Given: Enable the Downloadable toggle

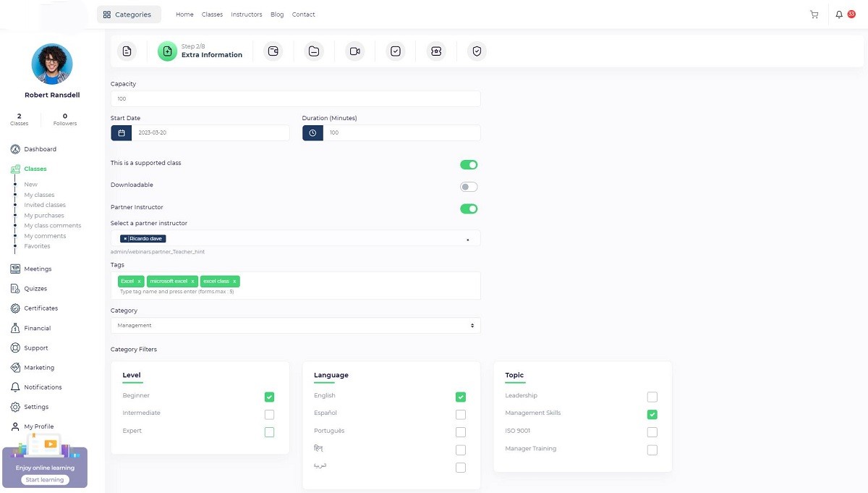Looking at the screenshot, I should [x=469, y=187].
